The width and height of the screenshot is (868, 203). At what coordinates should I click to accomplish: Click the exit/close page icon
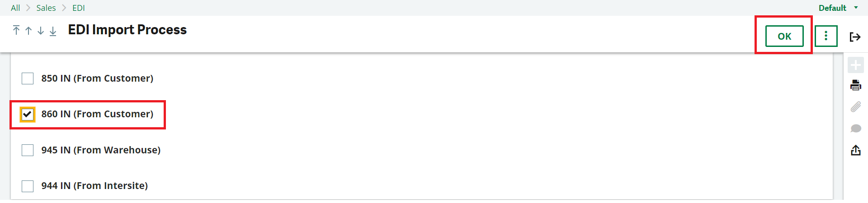(855, 37)
